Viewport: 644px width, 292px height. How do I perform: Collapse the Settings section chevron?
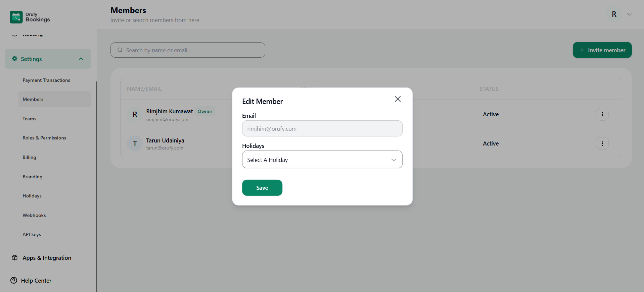click(x=81, y=59)
